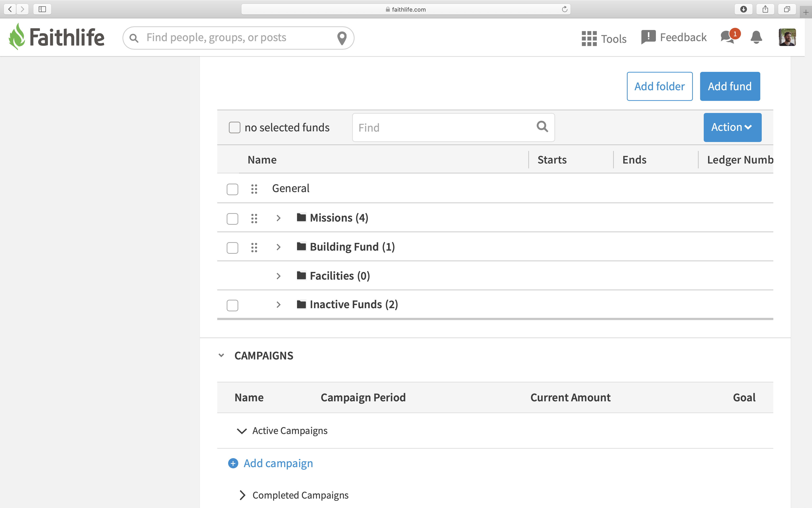
Task: Select the 'Inactive Funds (2)' folder label
Action: tap(354, 304)
